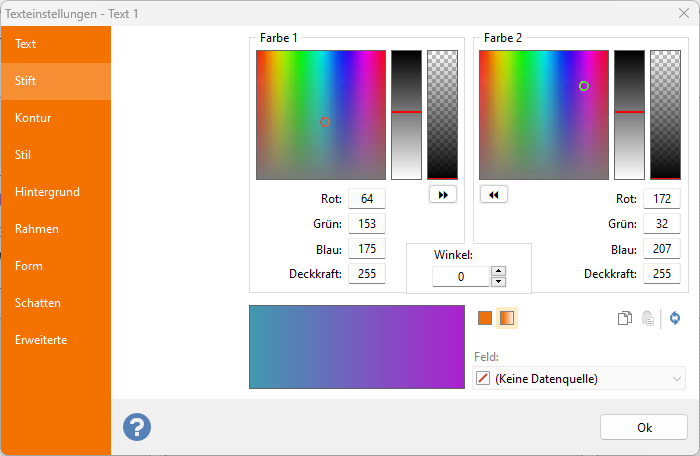Image resolution: width=700 pixels, height=456 pixels.
Task: Copy Farbe 1 to Farbe 2 arrow button
Action: click(x=442, y=195)
